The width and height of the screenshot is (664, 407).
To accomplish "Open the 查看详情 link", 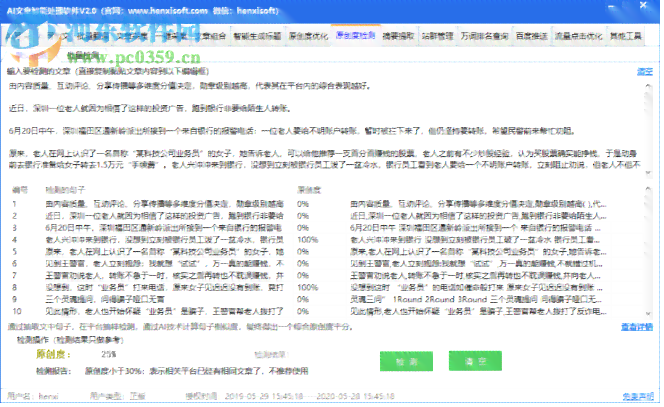I will tap(637, 327).
